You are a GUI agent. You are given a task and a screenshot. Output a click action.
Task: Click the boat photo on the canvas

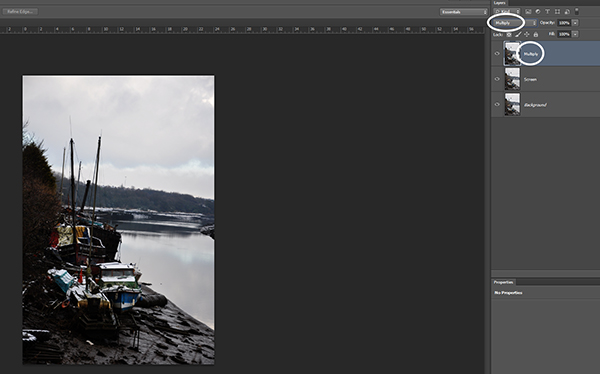pyautogui.click(x=118, y=220)
